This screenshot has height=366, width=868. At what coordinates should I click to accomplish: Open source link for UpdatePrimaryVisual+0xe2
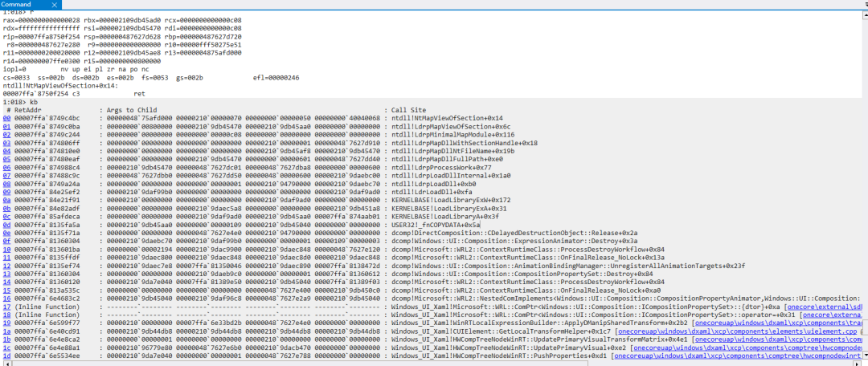747,348
